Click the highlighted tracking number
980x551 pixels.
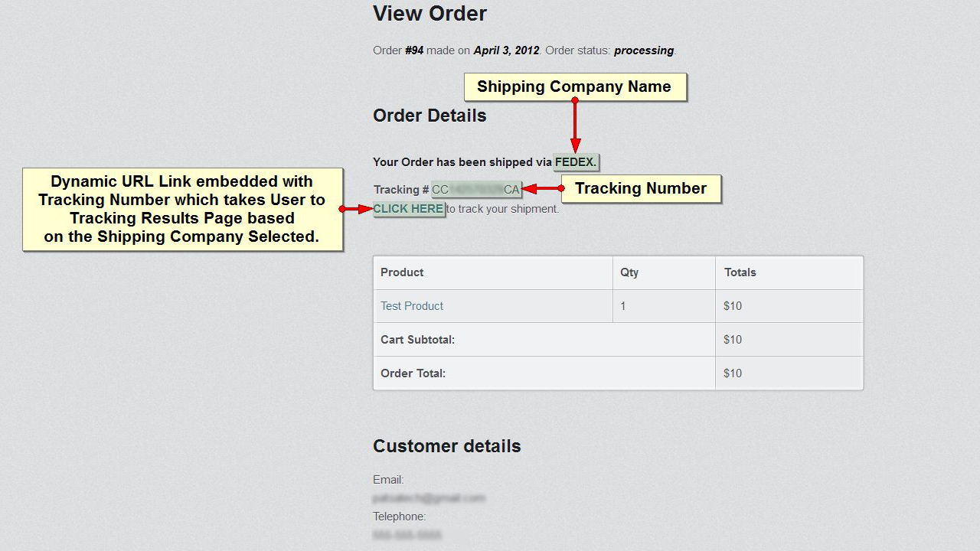tap(475, 189)
